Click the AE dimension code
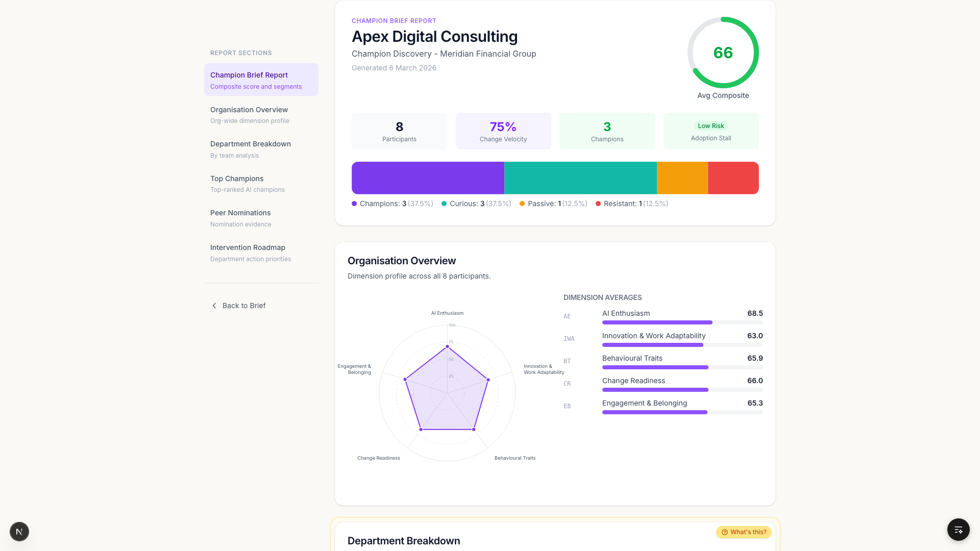This screenshot has height=551, width=980. [x=567, y=316]
